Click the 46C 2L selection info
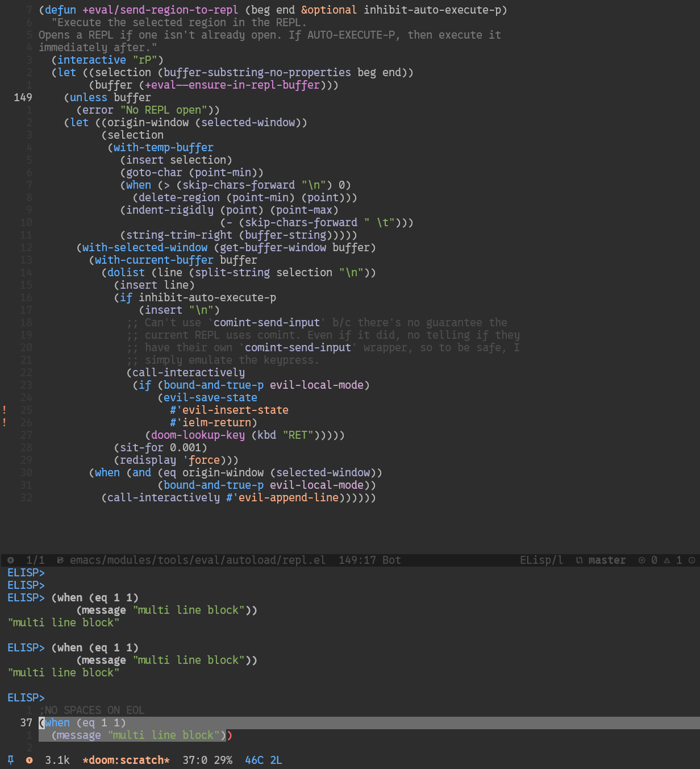Image resolution: width=700 pixels, height=769 pixels. point(264,760)
